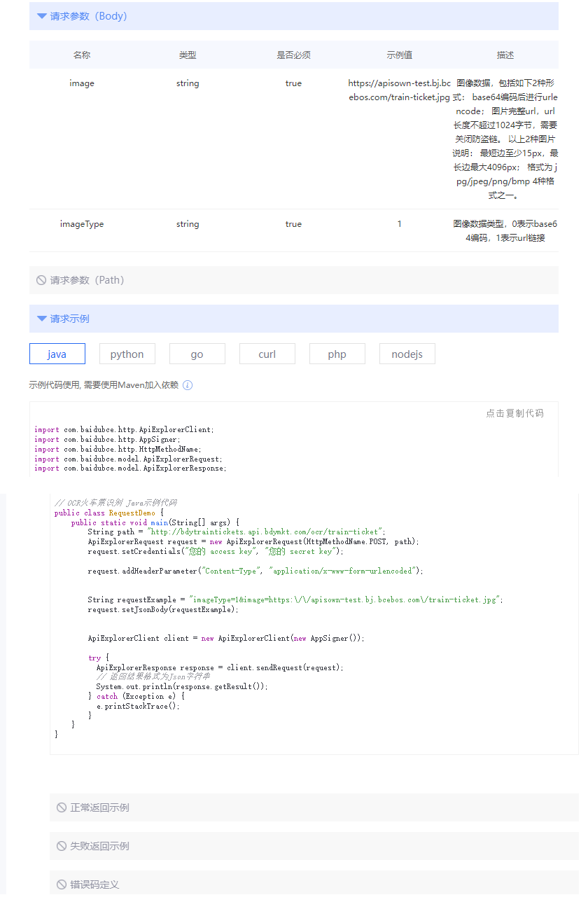Click the disabled icon beside 错误码定义

pyautogui.click(x=62, y=884)
